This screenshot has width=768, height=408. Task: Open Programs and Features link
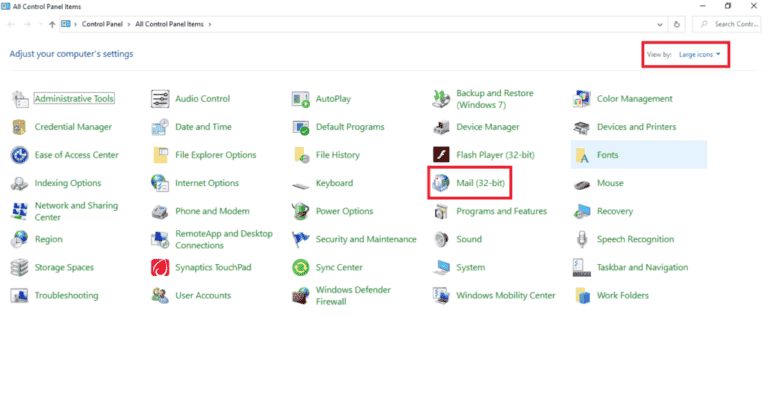pyautogui.click(x=502, y=212)
